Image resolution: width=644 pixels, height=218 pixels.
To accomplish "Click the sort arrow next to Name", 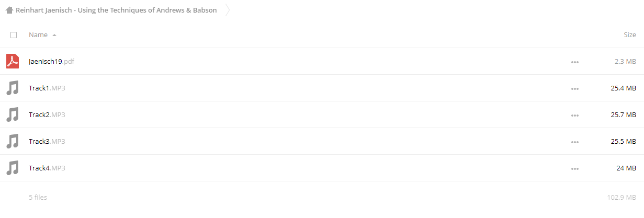I will click(x=54, y=35).
